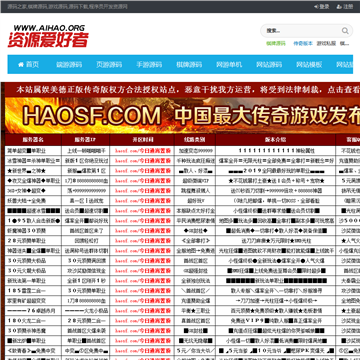The image size is (360, 360).
Task: Click the magnifier search icon
Action: 345,31
